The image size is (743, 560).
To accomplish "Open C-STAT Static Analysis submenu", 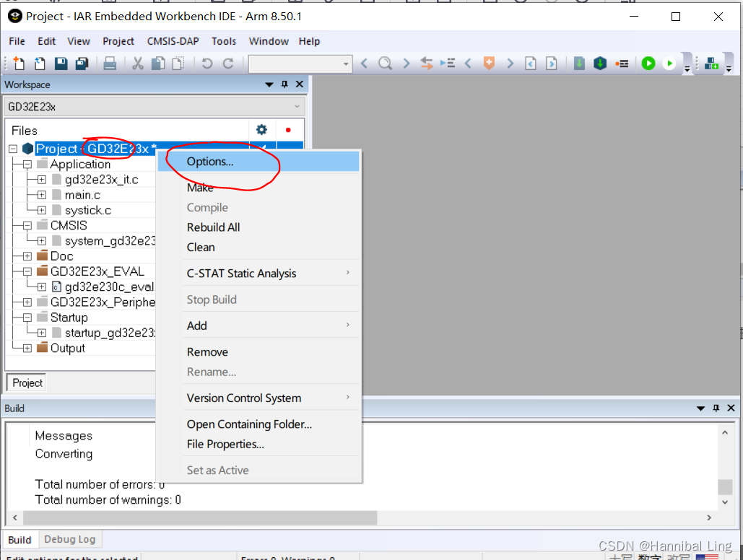I will tap(258, 274).
